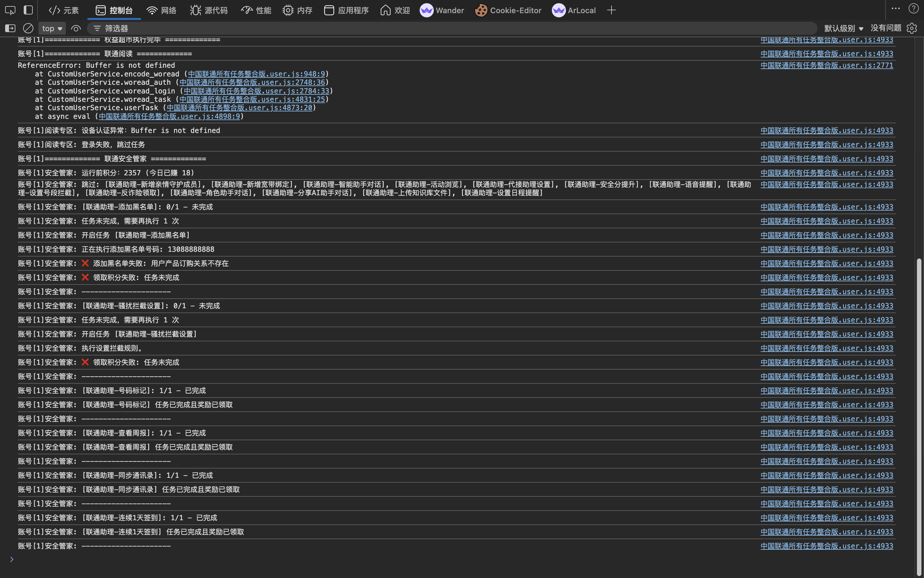
Task: Clear the console with the ban icon
Action: [x=28, y=28]
